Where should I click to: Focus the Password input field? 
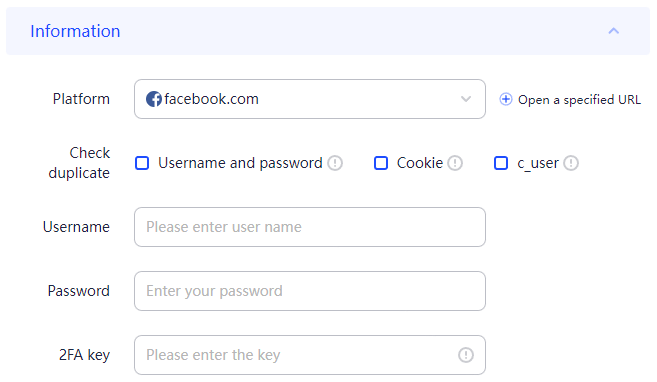[310, 291]
